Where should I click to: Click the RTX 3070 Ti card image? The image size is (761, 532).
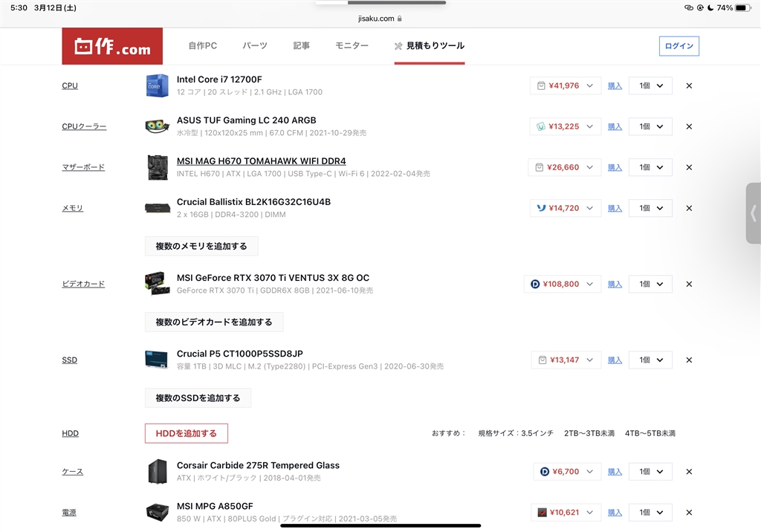point(158,284)
